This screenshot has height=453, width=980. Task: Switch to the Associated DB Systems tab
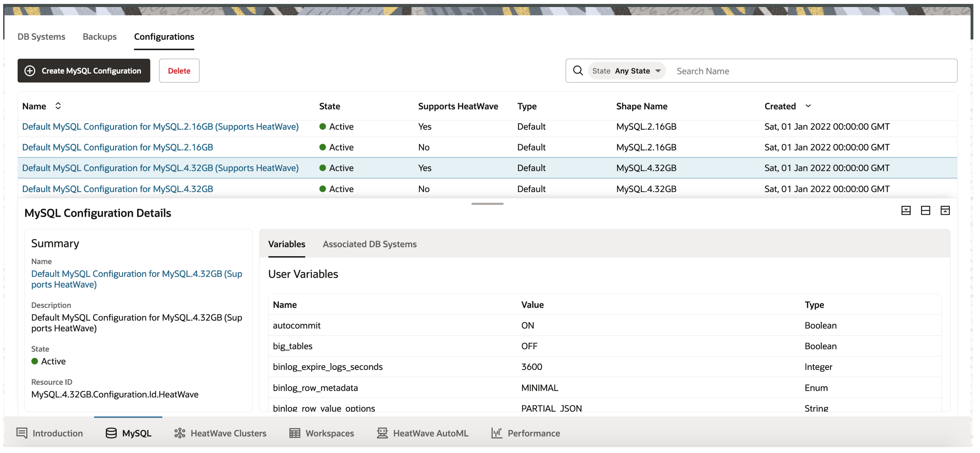coord(369,244)
